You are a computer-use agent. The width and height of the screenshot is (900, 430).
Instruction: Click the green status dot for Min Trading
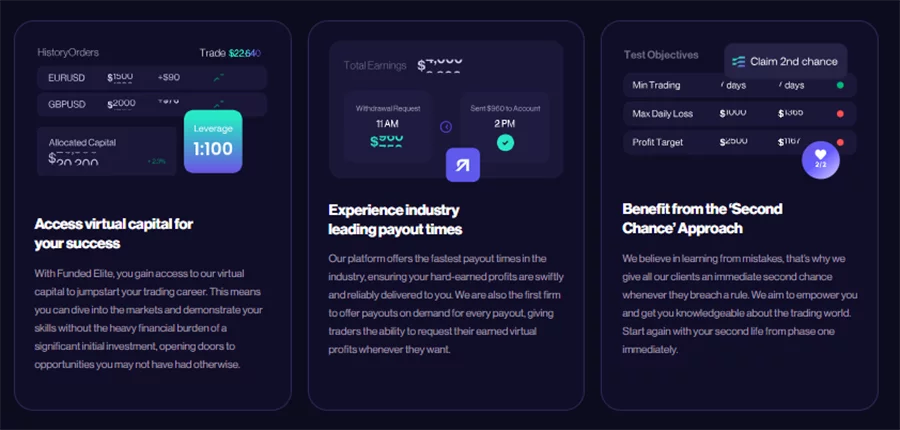pyautogui.click(x=840, y=85)
